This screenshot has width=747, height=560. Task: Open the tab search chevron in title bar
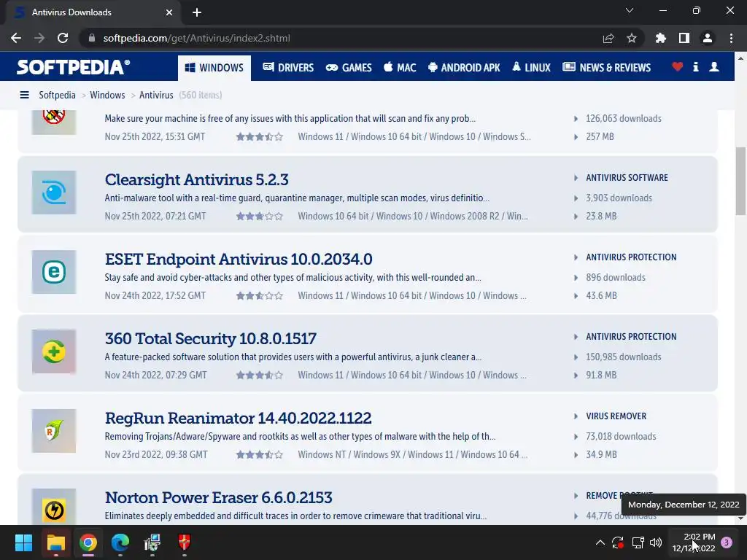point(630,10)
